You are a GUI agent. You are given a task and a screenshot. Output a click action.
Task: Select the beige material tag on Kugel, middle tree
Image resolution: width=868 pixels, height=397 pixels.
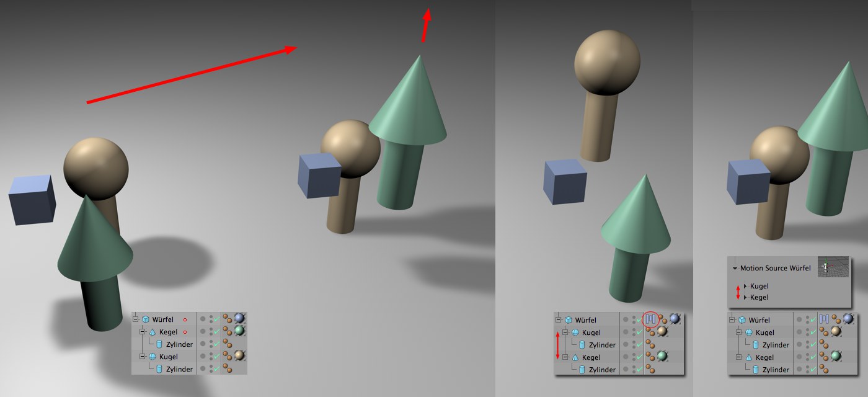[x=662, y=331]
